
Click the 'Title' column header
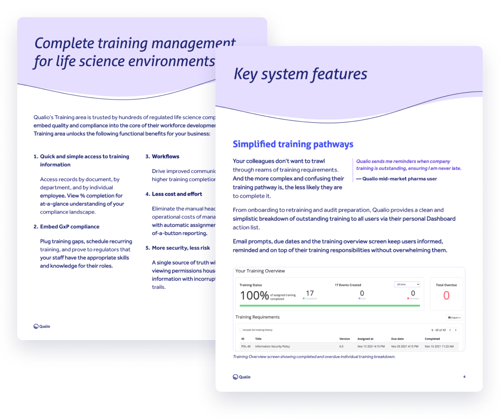pyautogui.click(x=258, y=339)
